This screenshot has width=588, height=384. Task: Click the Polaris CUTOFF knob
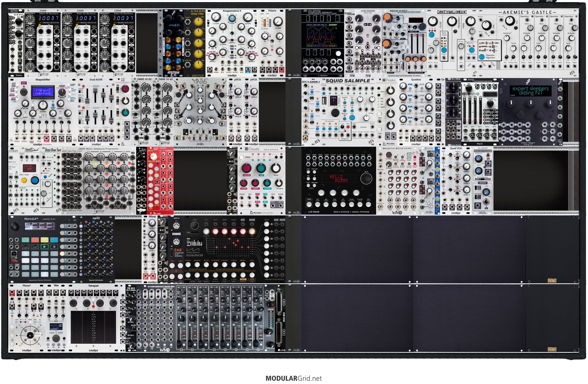(x=278, y=22)
